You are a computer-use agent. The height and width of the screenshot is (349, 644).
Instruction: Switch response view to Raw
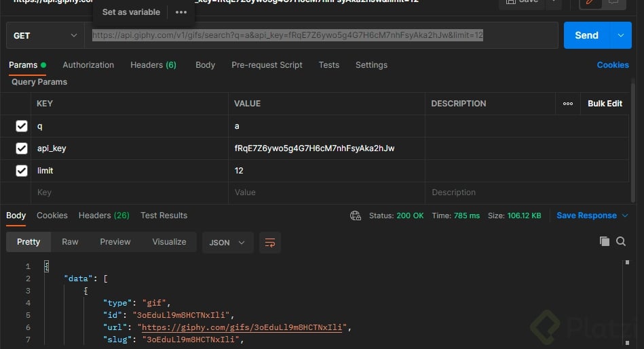point(70,242)
